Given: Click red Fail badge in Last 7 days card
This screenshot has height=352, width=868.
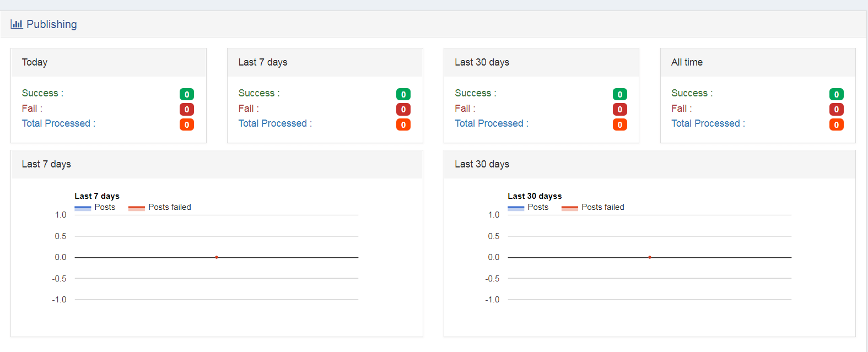Looking at the screenshot, I should 403,109.
